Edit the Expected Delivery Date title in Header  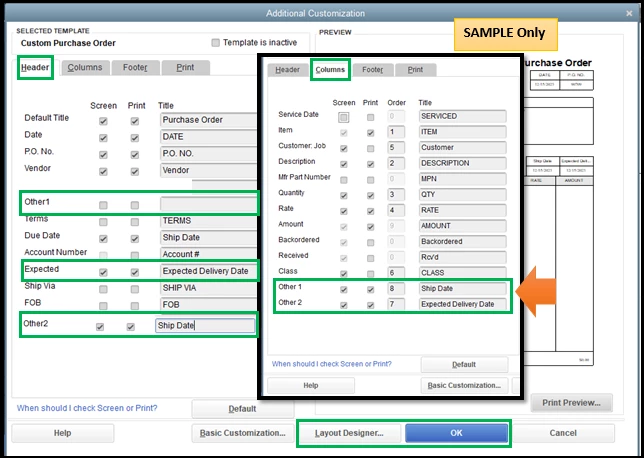click(x=208, y=271)
